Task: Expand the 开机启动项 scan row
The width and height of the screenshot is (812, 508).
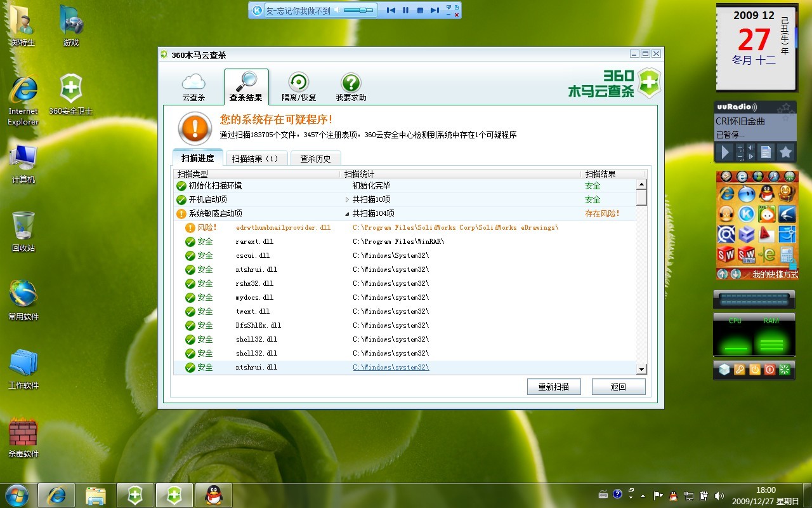Action: pos(347,199)
